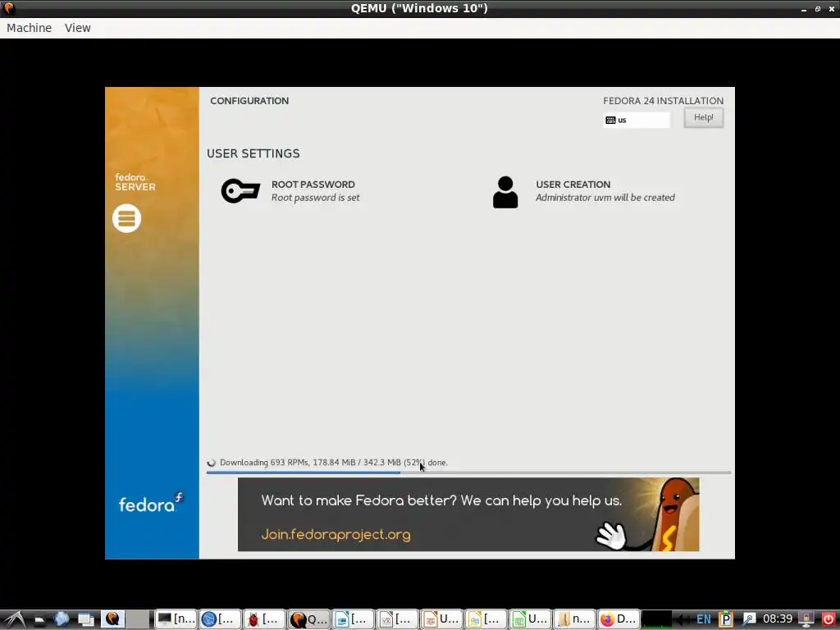Switch to the LibreOffice Writer image taskbar window
The image size is (840, 630).
(x=353, y=619)
